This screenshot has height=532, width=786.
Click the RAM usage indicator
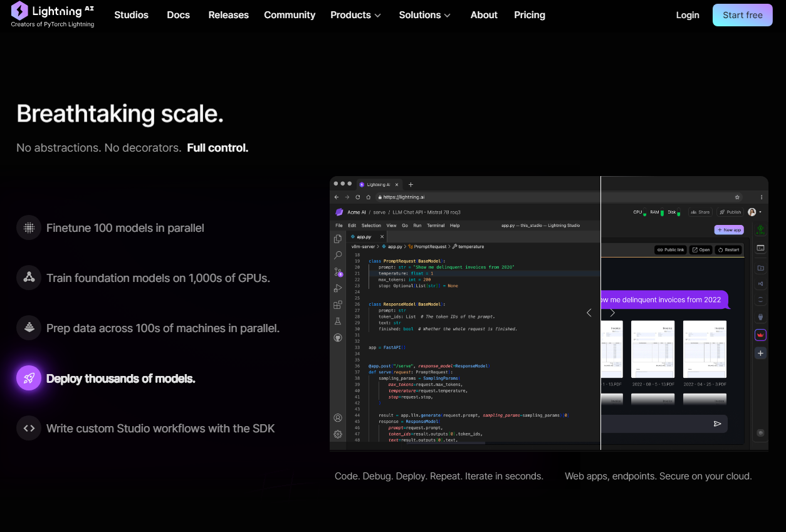[x=657, y=212]
